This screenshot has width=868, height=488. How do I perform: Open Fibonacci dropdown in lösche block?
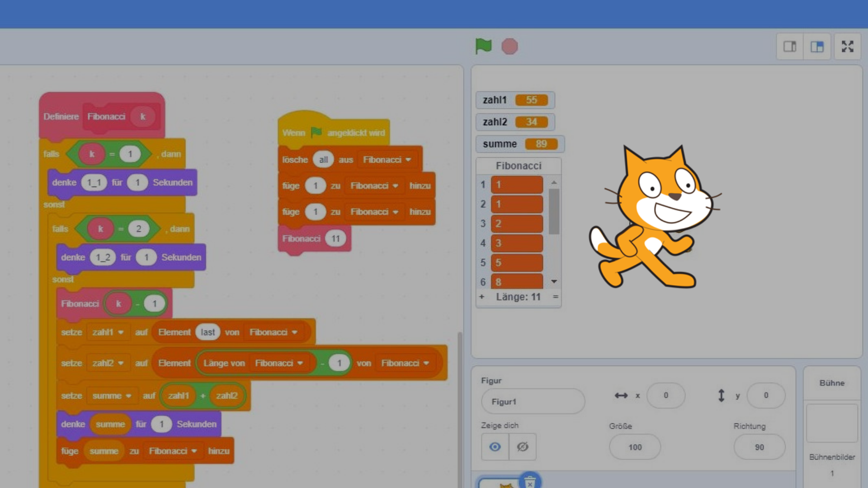tap(387, 160)
